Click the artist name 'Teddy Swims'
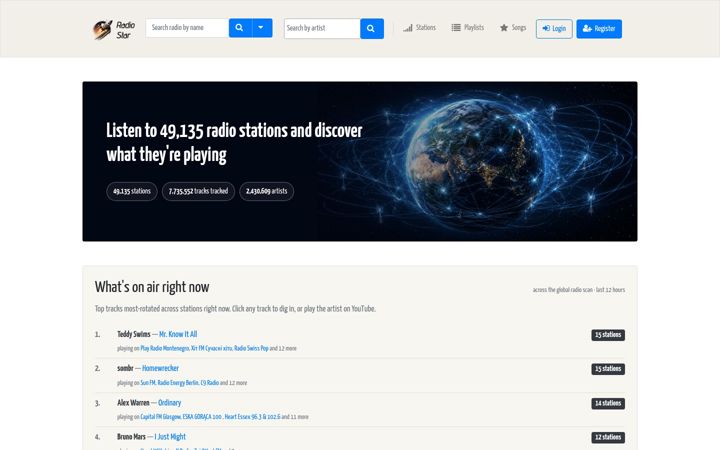Screen dimensions: 720x450 (x=134, y=334)
